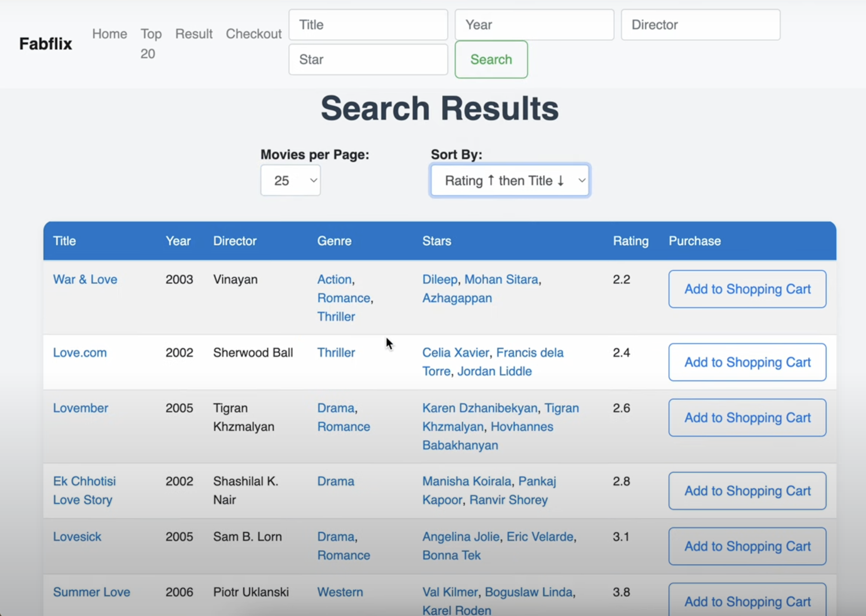
Task: Open the Checkout page
Action: tap(253, 34)
